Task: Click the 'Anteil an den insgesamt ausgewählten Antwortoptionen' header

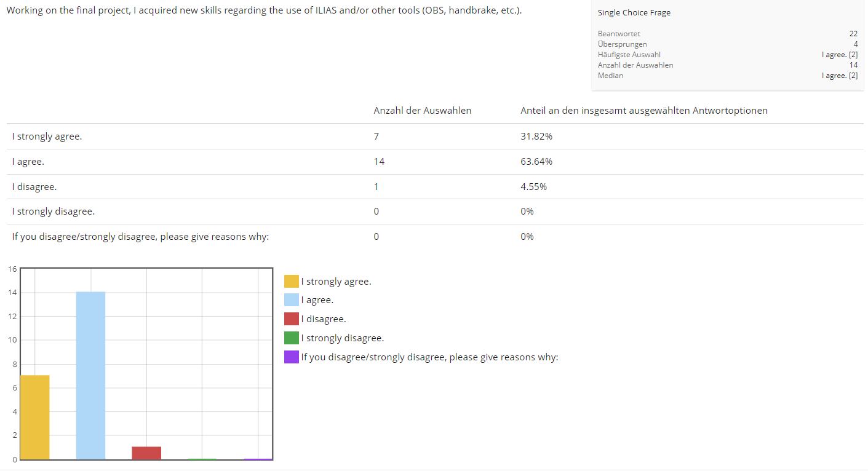Action: 643,111
